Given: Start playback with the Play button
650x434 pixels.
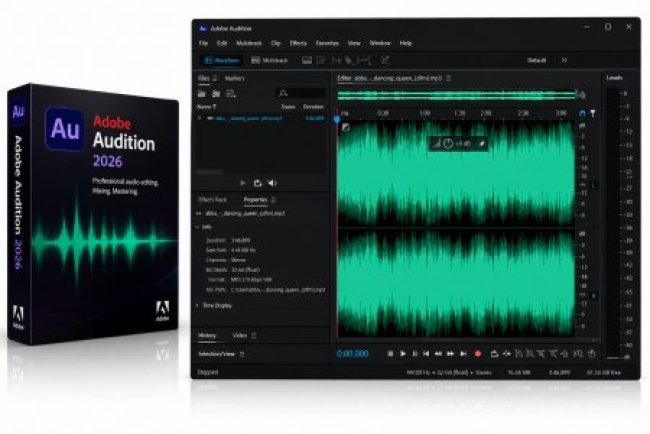Looking at the screenshot, I should coord(403,354).
